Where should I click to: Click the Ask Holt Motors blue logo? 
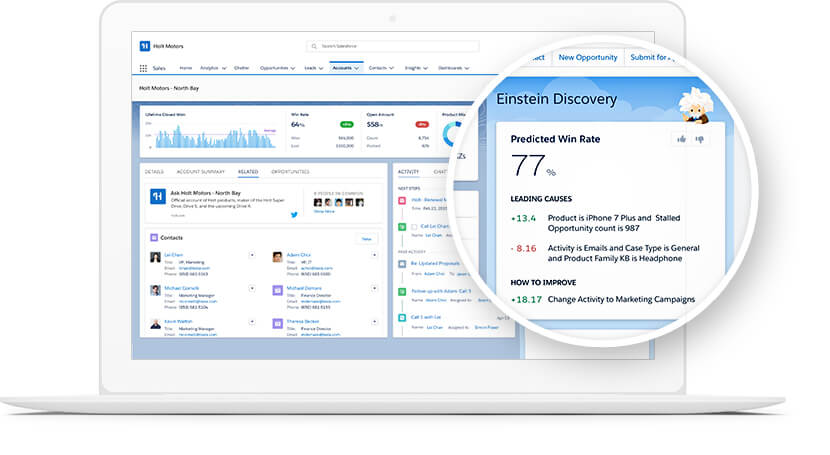(x=158, y=196)
